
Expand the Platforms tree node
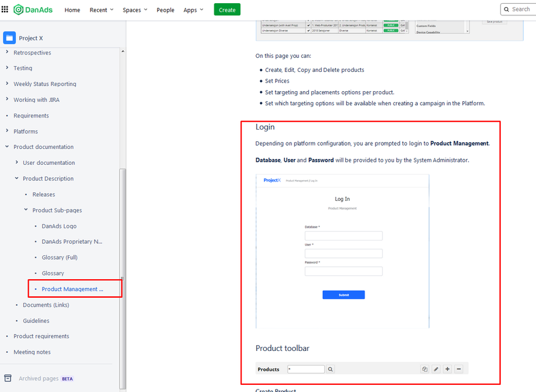[7, 131]
